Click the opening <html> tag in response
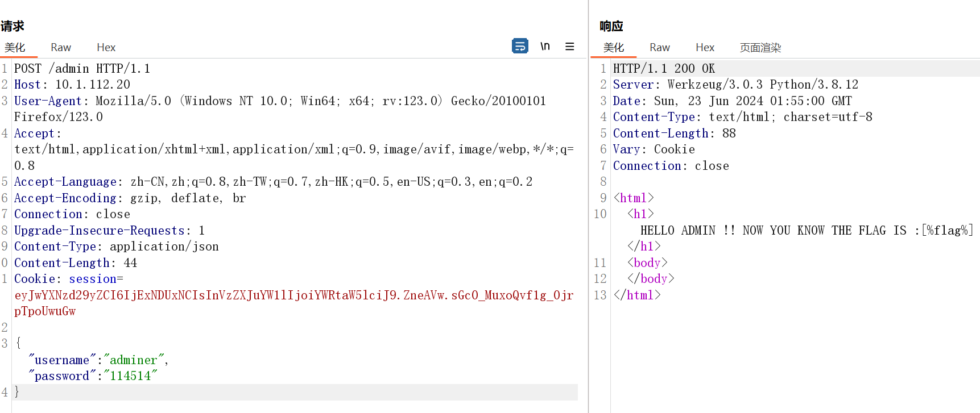Image resolution: width=980 pixels, height=413 pixels. click(634, 198)
